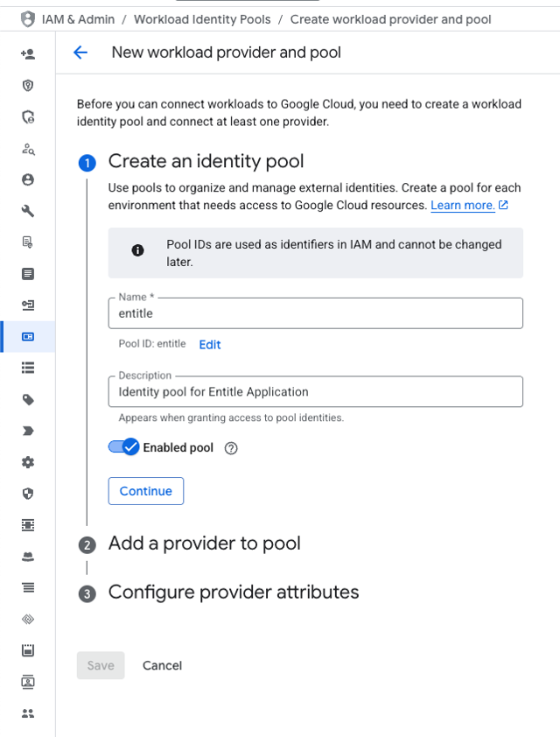
Task: Click the Continue button
Action: (145, 491)
